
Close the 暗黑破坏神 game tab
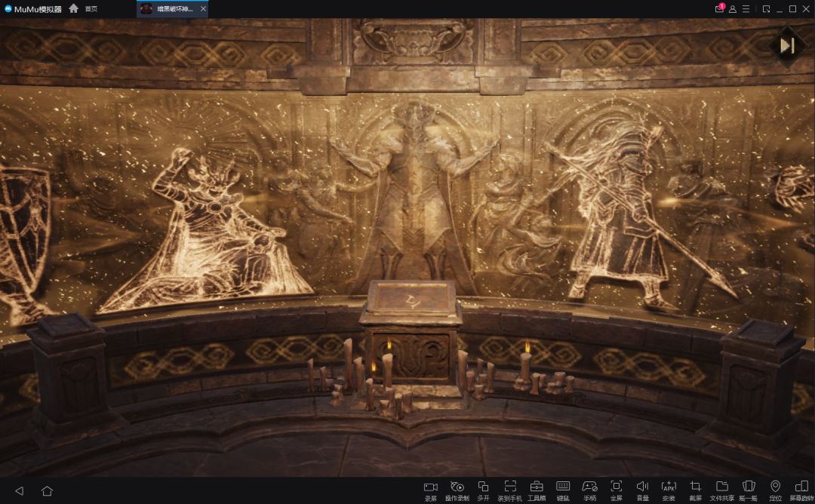click(203, 9)
